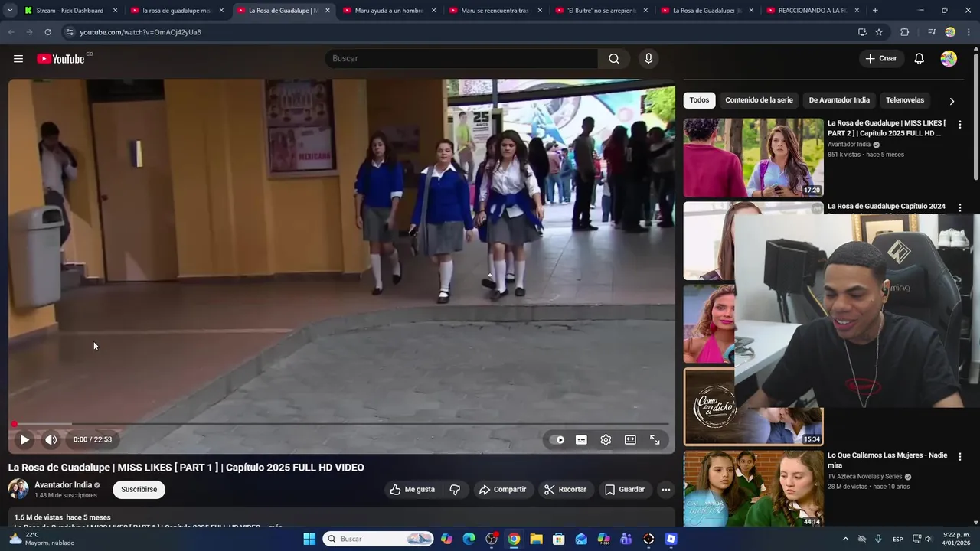The height and width of the screenshot is (551, 980).
Task: Toggle subtitles on the player
Action: coord(581,440)
